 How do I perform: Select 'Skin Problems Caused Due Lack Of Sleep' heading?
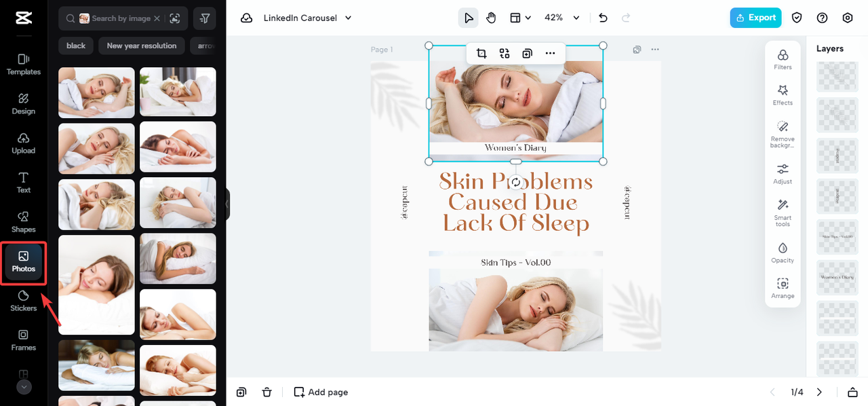pyautogui.click(x=516, y=202)
